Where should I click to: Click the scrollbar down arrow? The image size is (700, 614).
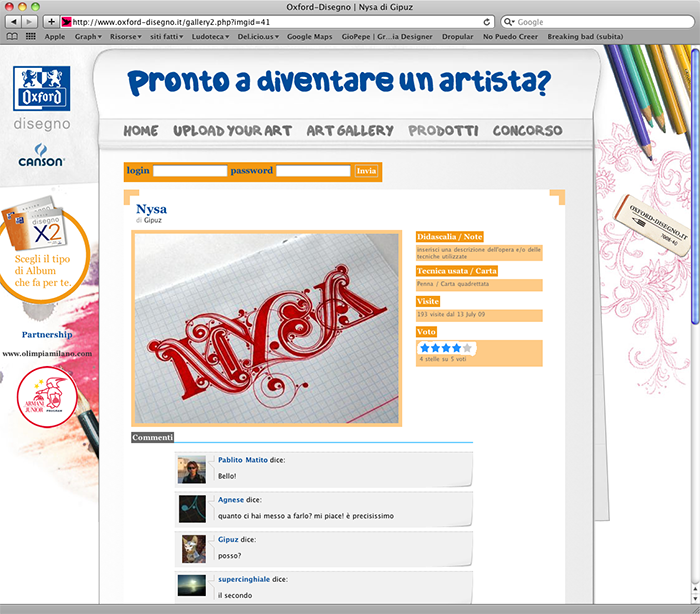695,598
